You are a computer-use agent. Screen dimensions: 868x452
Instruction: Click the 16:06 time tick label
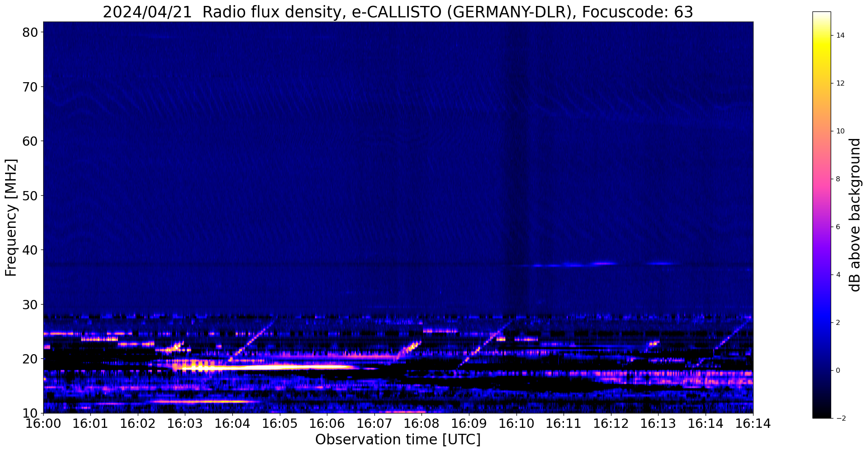[327, 424]
